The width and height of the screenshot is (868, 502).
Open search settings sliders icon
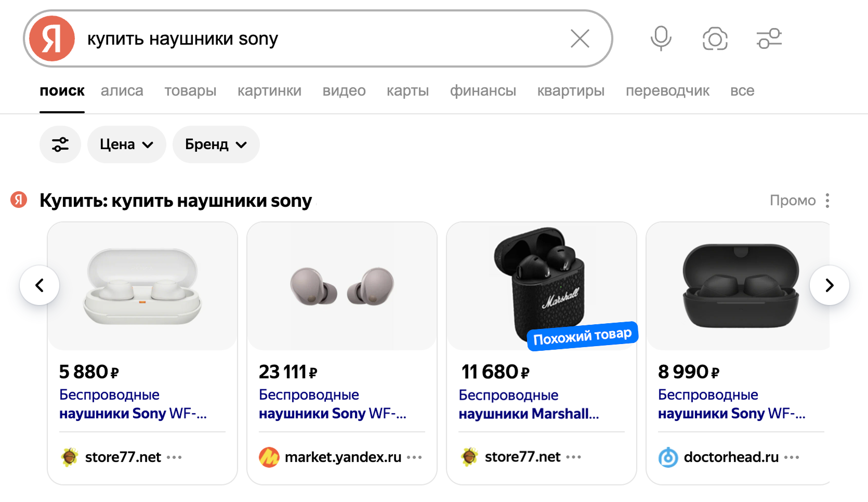pos(769,38)
